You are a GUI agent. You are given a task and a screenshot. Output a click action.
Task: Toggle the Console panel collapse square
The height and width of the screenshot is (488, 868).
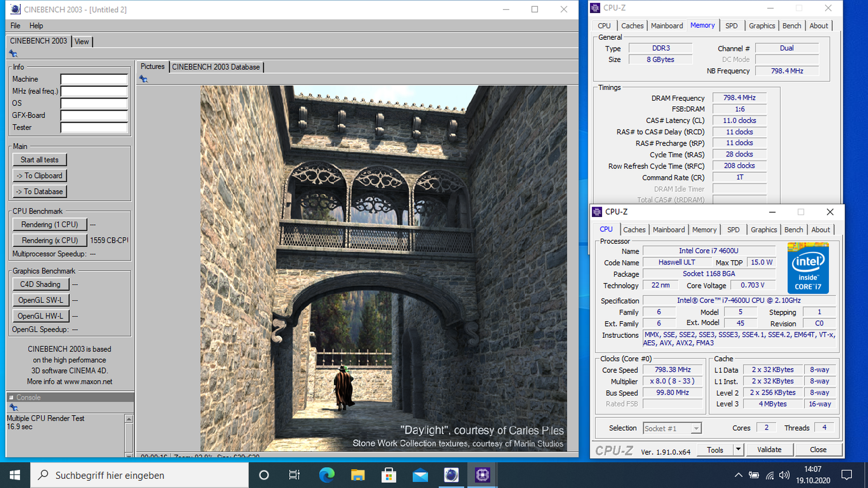click(x=11, y=398)
